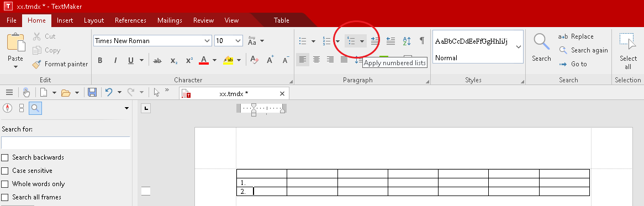
Task: Apply strikethrough formatting
Action: (x=157, y=60)
